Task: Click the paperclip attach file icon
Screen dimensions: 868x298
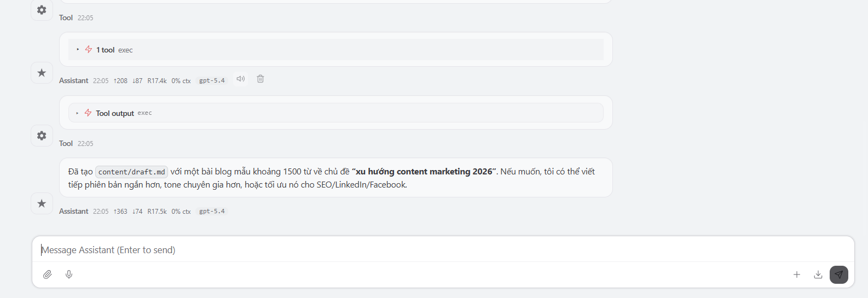Action: pos(48,274)
